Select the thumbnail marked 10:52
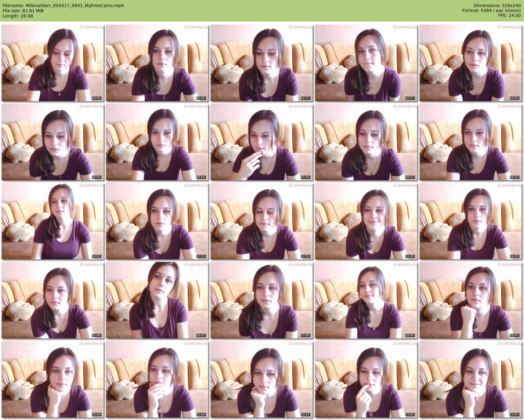Viewport: 524px width, 420px height. (x=53, y=221)
